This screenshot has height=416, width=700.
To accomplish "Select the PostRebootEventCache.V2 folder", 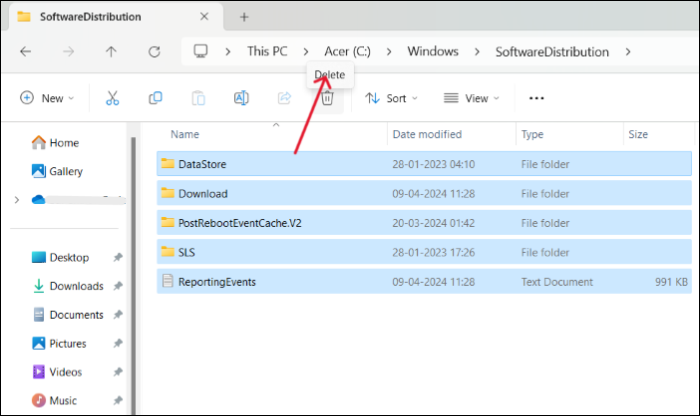I will (424, 223).
